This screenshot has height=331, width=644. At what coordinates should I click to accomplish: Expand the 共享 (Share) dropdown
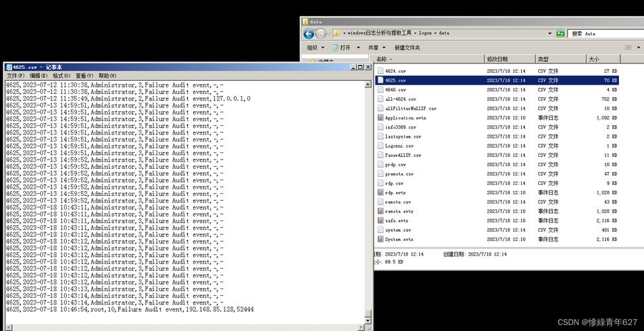click(x=376, y=48)
